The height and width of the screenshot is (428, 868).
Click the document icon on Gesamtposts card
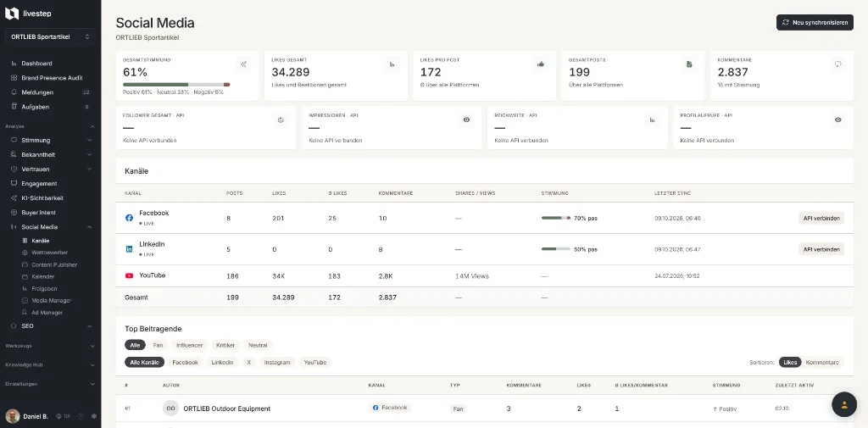[x=689, y=64]
